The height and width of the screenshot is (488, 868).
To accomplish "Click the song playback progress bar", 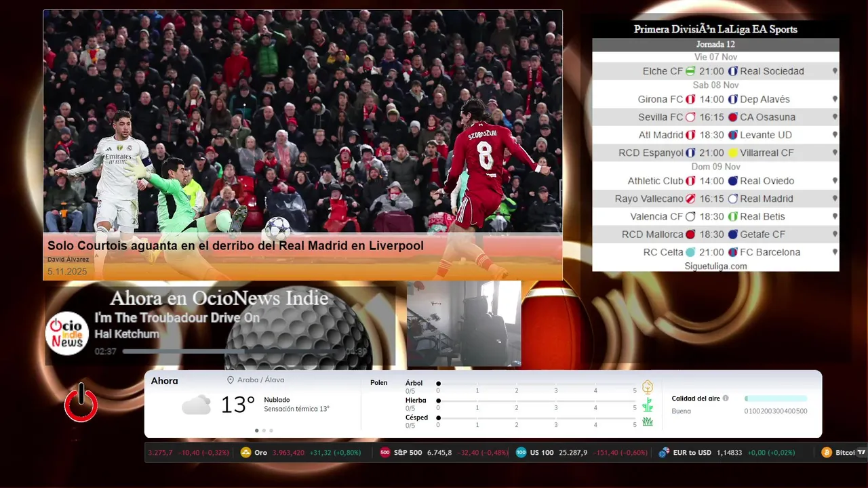I will 233,352.
